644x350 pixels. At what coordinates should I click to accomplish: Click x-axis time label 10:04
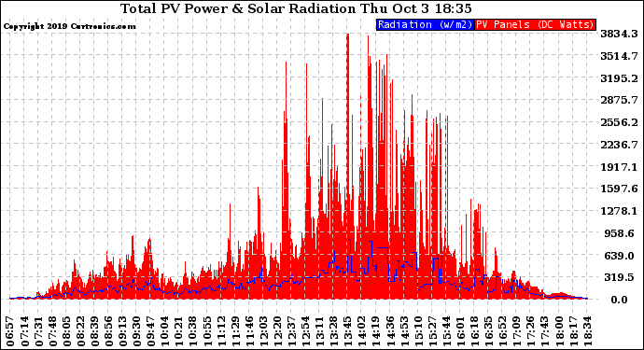pyautogui.click(x=165, y=330)
